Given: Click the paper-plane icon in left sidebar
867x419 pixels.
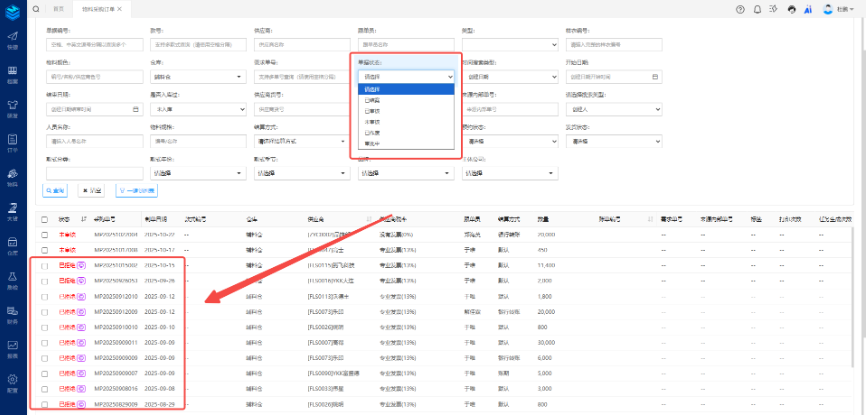Looking at the screenshot, I should point(12,39).
